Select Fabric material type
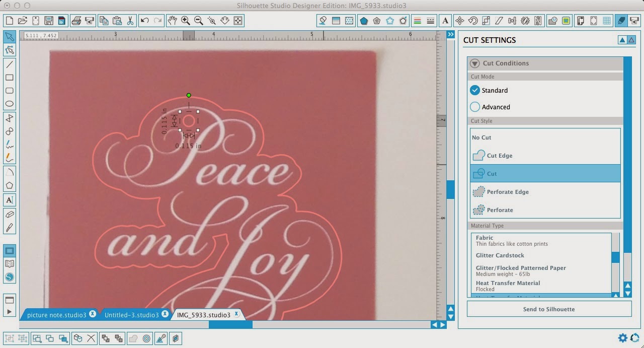 (x=541, y=241)
